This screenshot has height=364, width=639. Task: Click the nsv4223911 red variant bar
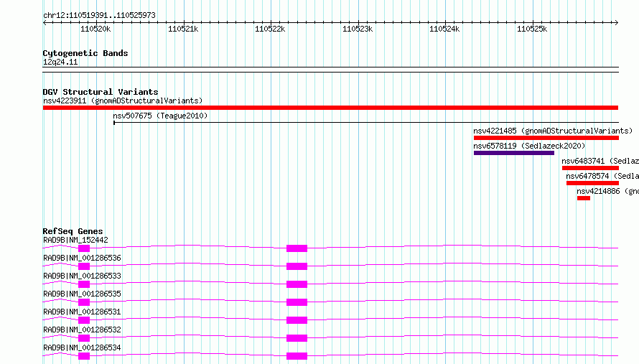[330, 108]
